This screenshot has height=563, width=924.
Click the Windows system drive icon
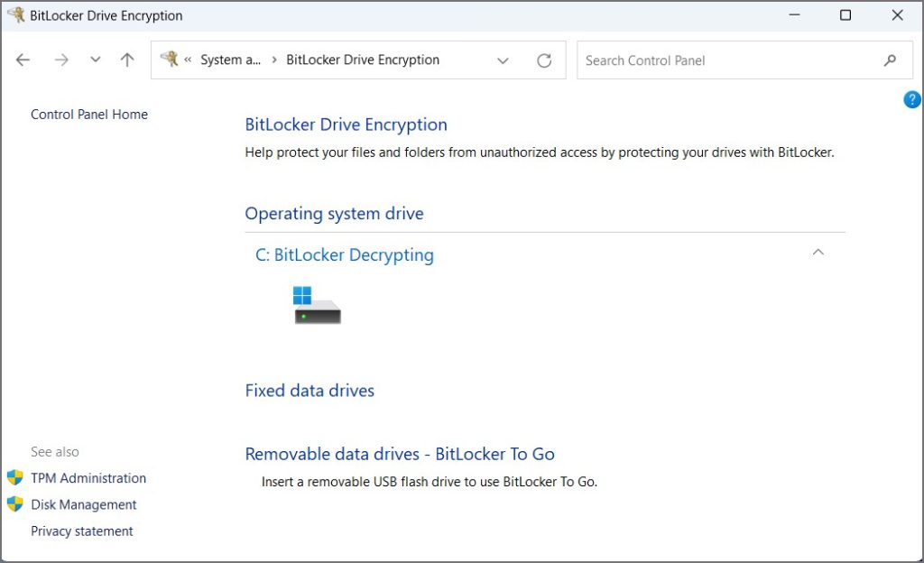[317, 305]
